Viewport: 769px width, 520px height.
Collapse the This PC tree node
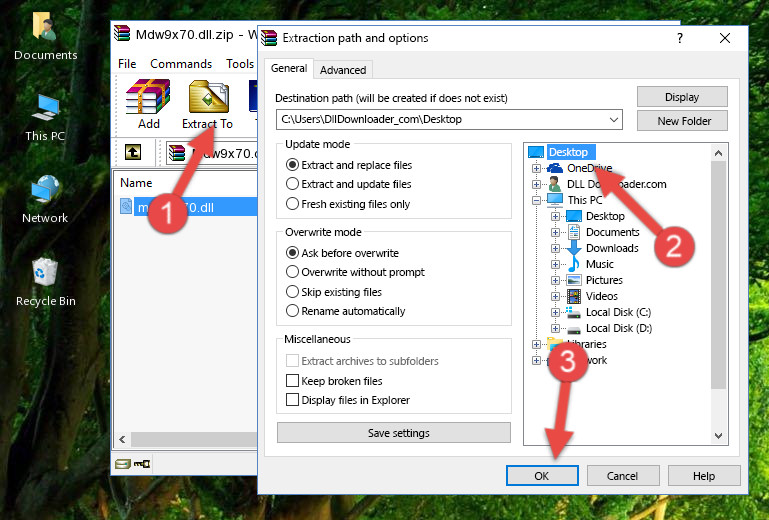tap(536, 200)
